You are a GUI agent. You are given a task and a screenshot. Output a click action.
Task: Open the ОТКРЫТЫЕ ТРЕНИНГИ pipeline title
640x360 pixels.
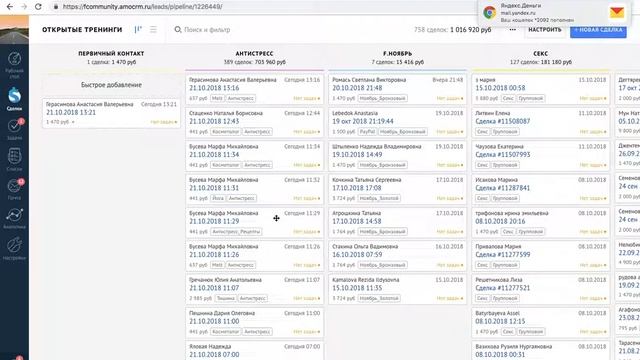(x=82, y=29)
